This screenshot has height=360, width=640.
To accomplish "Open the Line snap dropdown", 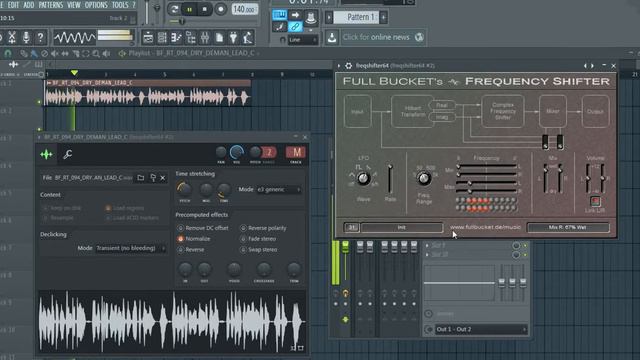I will click(x=302, y=40).
